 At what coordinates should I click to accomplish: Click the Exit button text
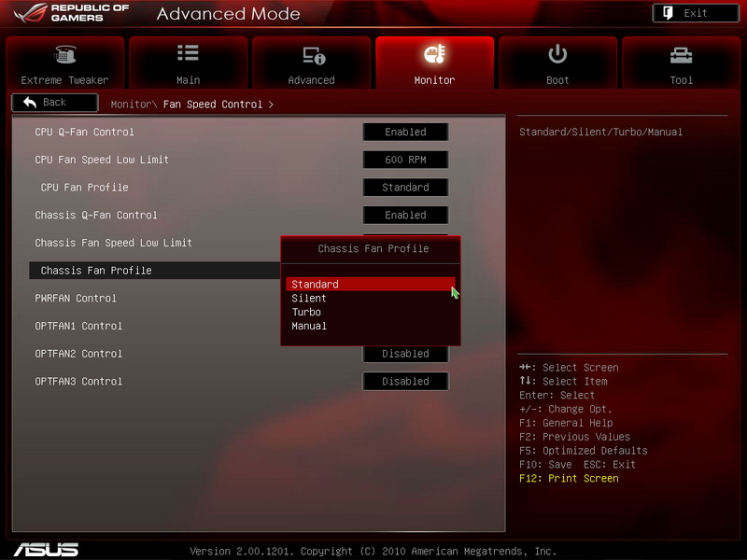[x=695, y=13]
